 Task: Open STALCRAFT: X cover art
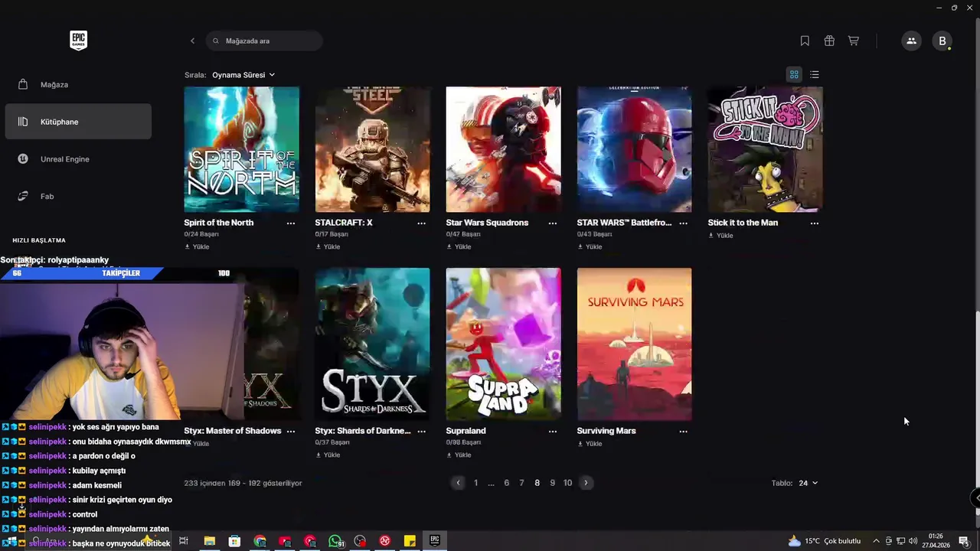pos(373,149)
